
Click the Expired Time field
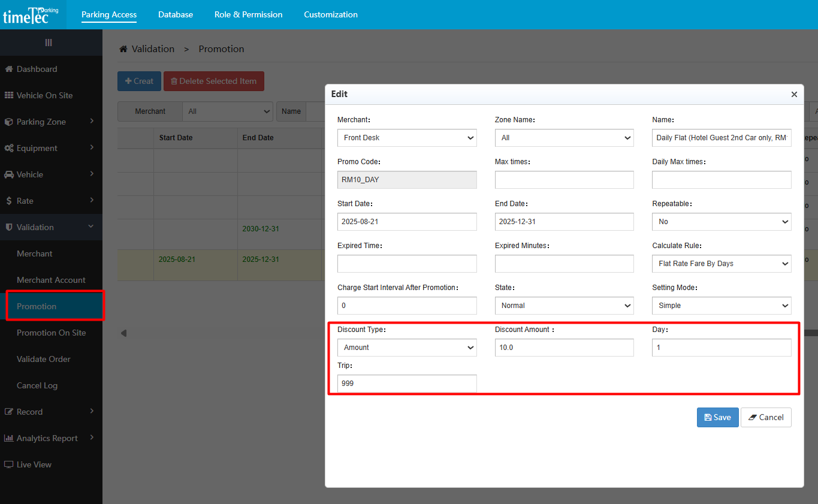(407, 264)
